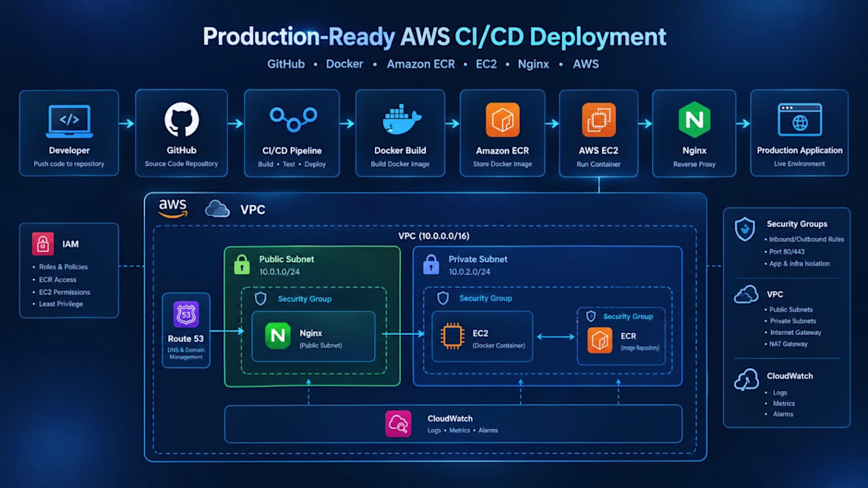This screenshot has width=868, height=488.
Task: Select the 'Internet Gateway' text
Action: pos(795,333)
